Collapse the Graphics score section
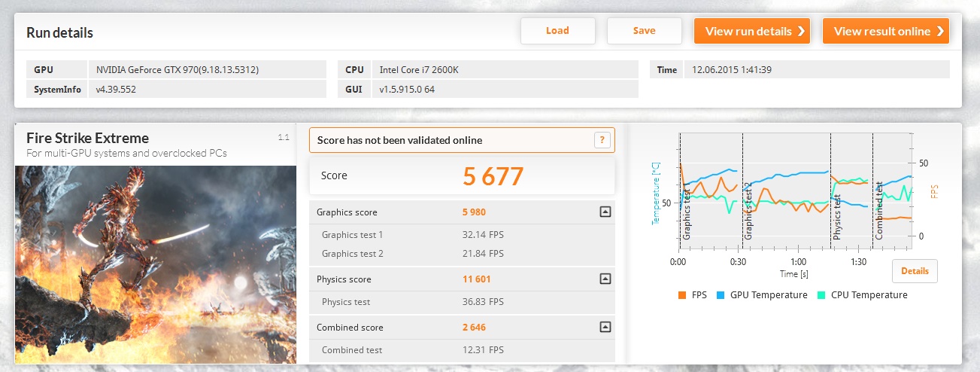Image resolution: width=980 pixels, height=372 pixels. 605,212
